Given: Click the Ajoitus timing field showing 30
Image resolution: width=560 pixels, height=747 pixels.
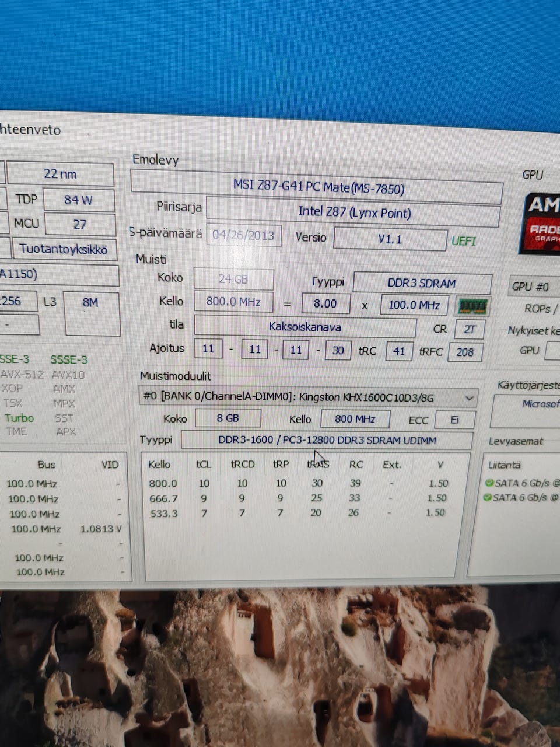Looking at the screenshot, I should [338, 351].
